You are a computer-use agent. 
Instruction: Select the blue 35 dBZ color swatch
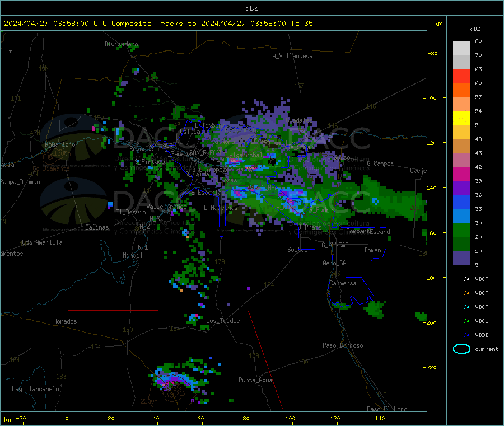coord(461,202)
